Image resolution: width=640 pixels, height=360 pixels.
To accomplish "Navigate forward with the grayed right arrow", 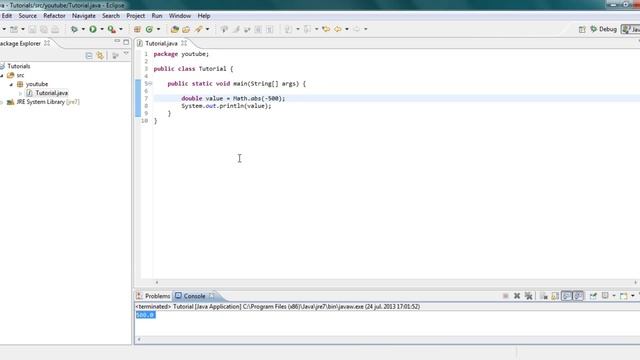I will coord(357,29).
